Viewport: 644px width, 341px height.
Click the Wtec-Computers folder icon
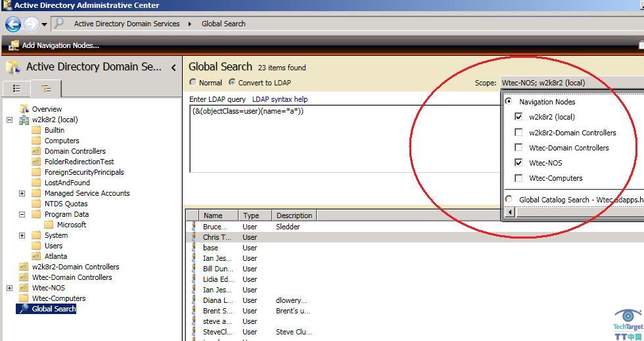[24, 298]
